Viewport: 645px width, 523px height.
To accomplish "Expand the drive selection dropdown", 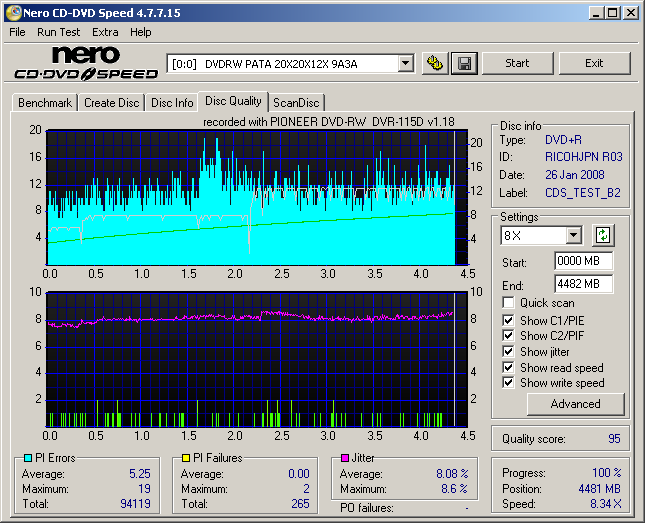I will point(405,63).
